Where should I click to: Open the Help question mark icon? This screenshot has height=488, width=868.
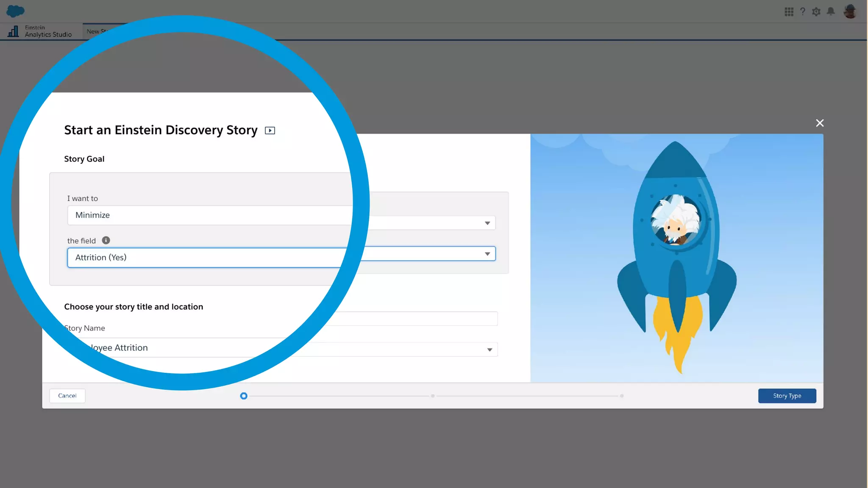[802, 12]
